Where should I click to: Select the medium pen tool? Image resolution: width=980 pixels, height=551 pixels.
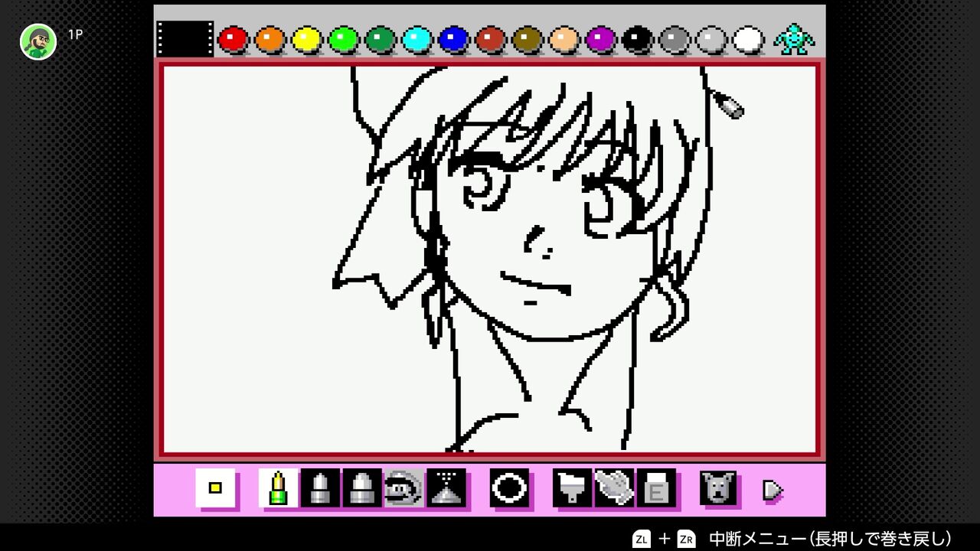pyautogui.click(x=320, y=487)
